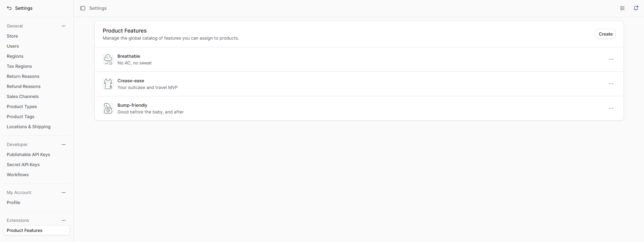Collapse the Developer section
This screenshot has height=242, width=644.
64,144
